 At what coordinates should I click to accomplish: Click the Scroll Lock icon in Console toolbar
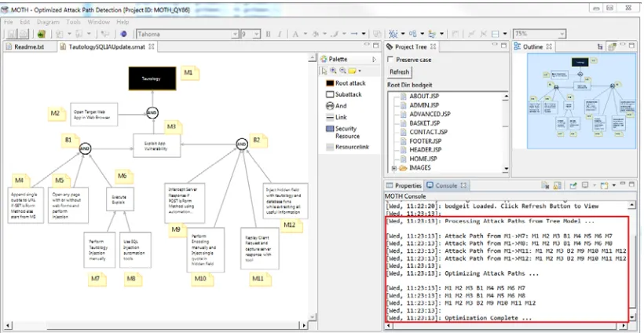pyautogui.click(x=557, y=185)
